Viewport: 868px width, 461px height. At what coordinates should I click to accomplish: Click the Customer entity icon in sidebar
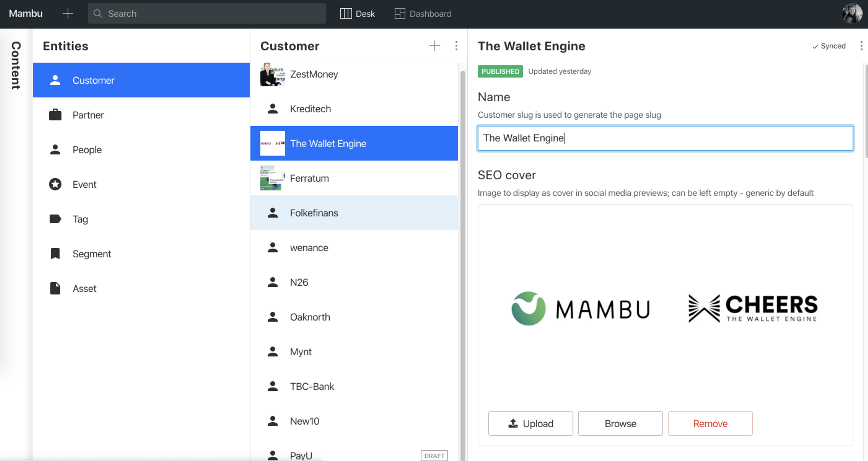click(x=55, y=80)
